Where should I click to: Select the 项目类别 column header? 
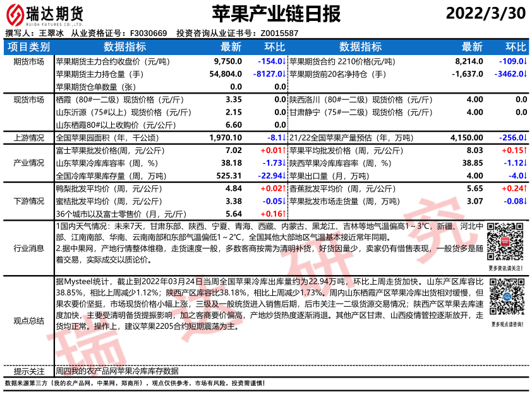28,47
